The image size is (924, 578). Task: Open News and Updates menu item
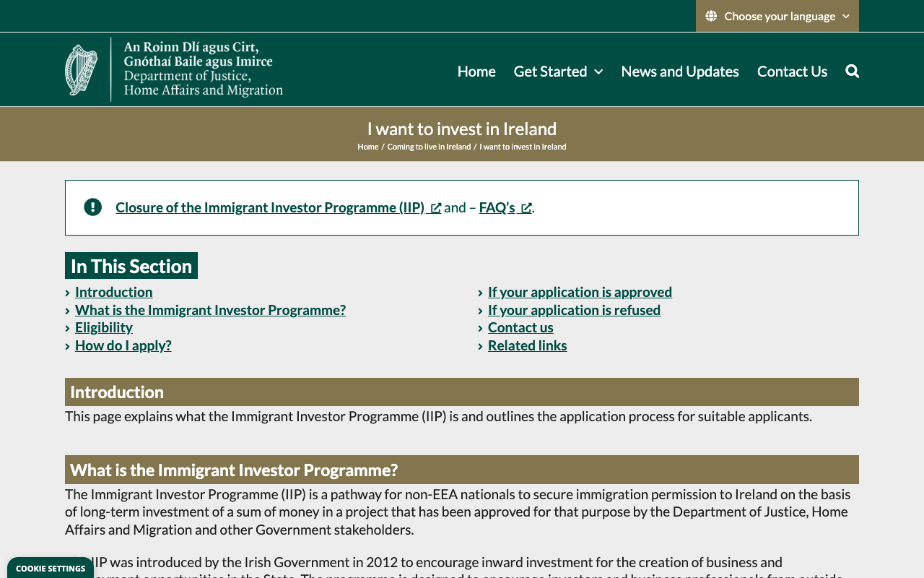click(680, 71)
